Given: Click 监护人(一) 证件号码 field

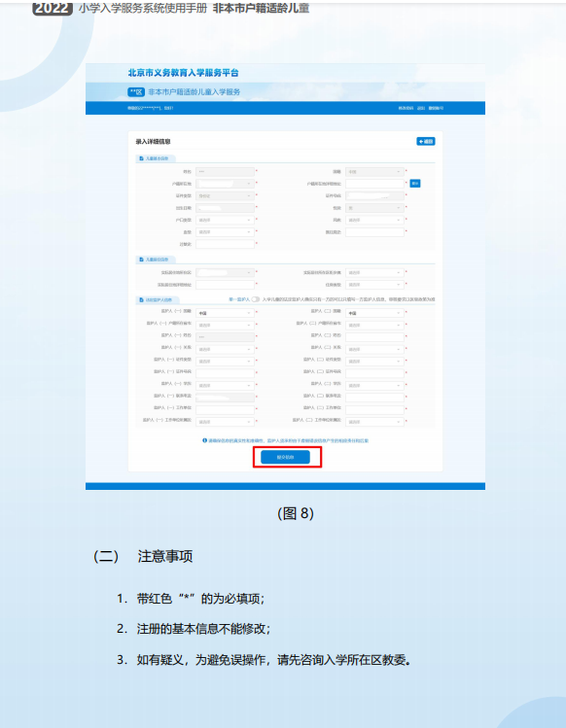Looking at the screenshot, I should point(225,373).
